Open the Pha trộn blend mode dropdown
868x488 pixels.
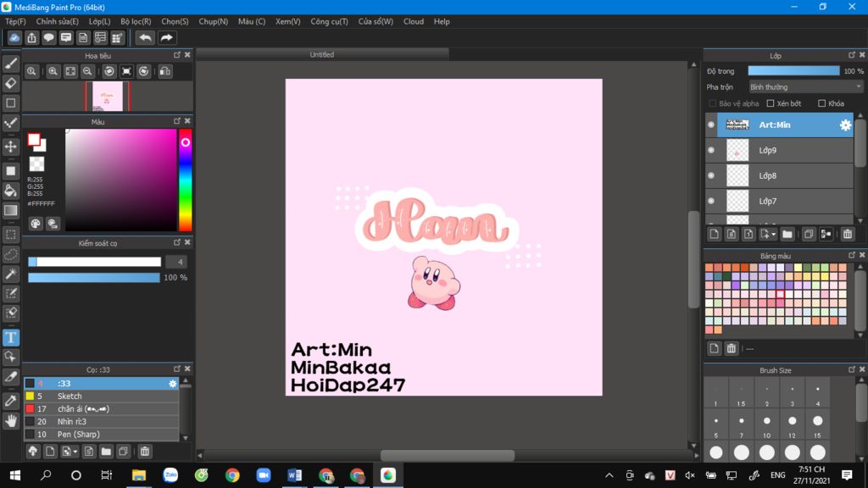tap(805, 87)
